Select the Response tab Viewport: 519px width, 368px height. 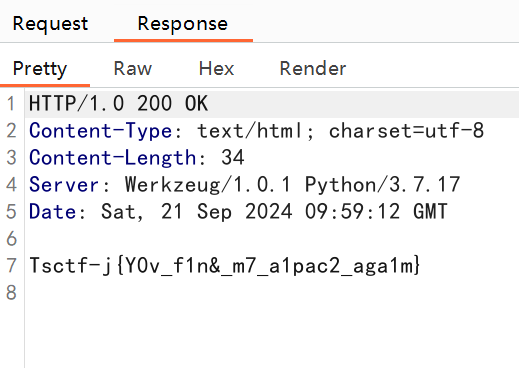183,24
